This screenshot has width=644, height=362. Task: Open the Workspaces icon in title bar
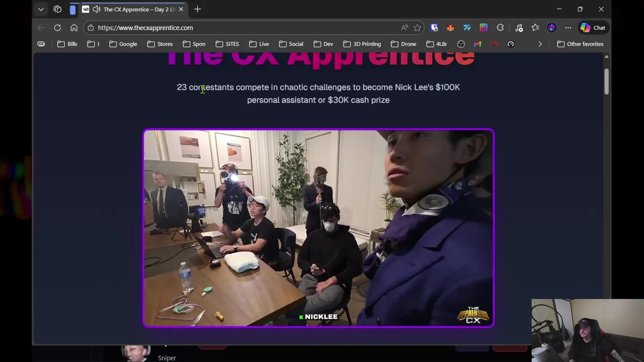click(57, 9)
